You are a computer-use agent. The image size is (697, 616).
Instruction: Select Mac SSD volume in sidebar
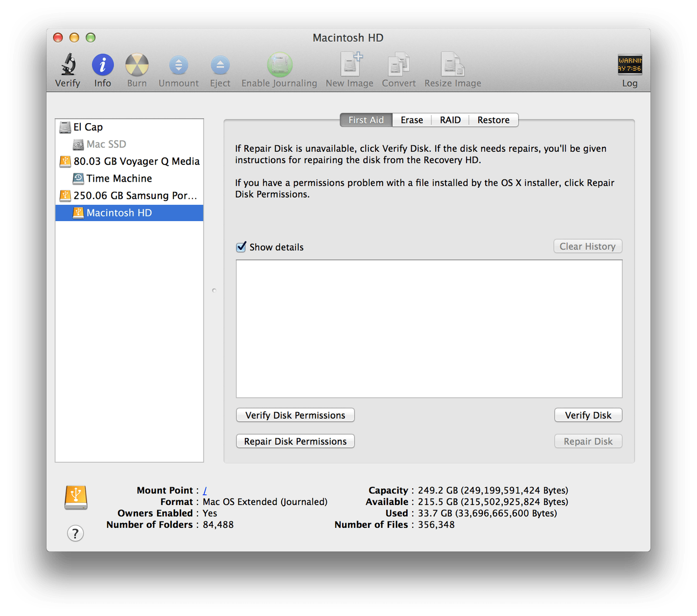tap(129, 144)
